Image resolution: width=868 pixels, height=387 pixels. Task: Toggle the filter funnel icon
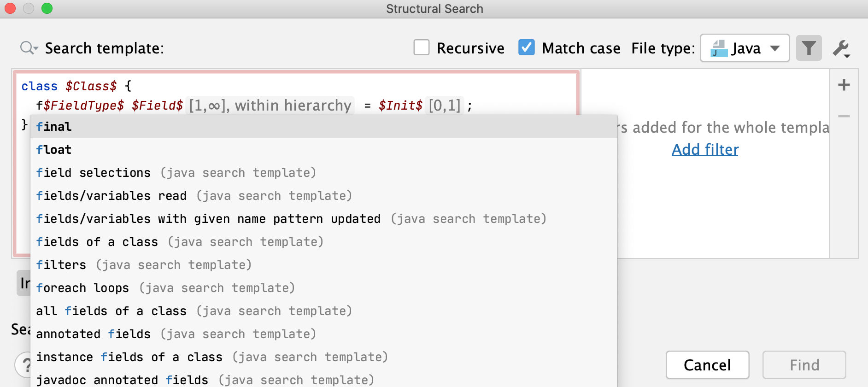pyautogui.click(x=809, y=48)
